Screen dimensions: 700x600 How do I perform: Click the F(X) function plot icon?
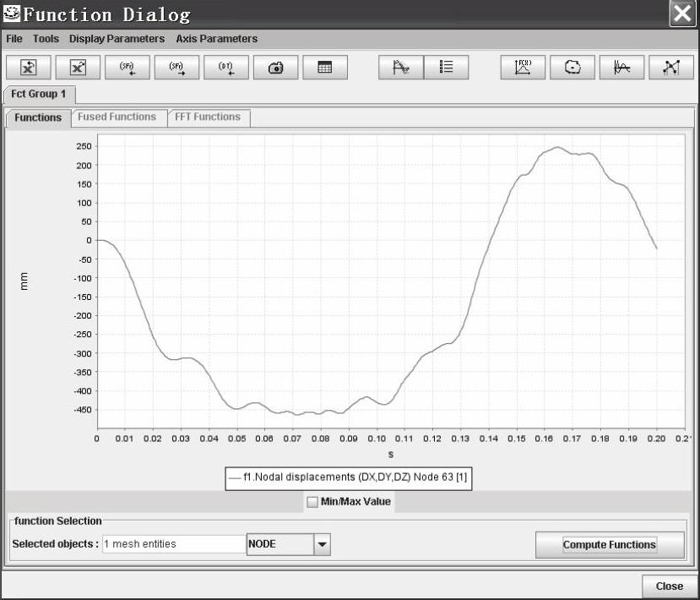point(524,68)
